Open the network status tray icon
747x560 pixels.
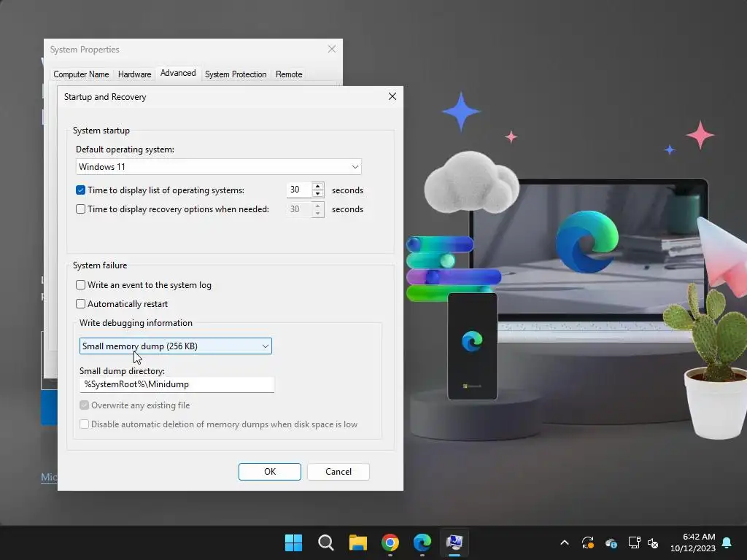pyautogui.click(x=634, y=542)
